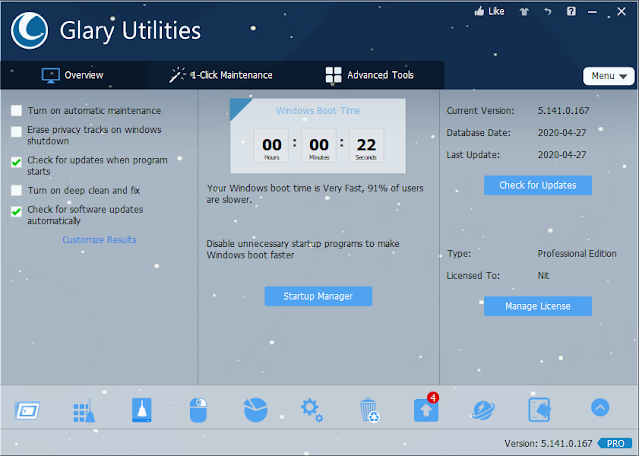Click the Licensed To value Nit
This screenshot has width=639, height=456.
(543, 275)
